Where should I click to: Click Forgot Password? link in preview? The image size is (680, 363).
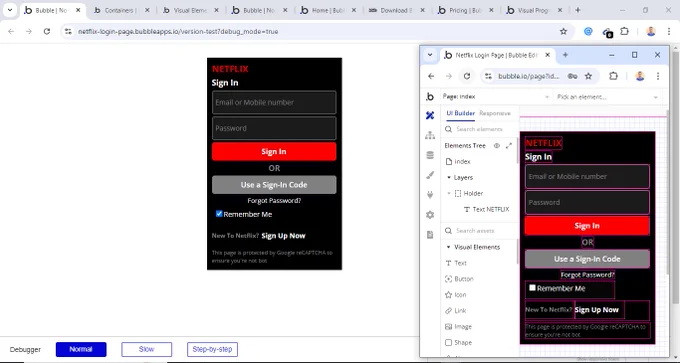(274, 200)
